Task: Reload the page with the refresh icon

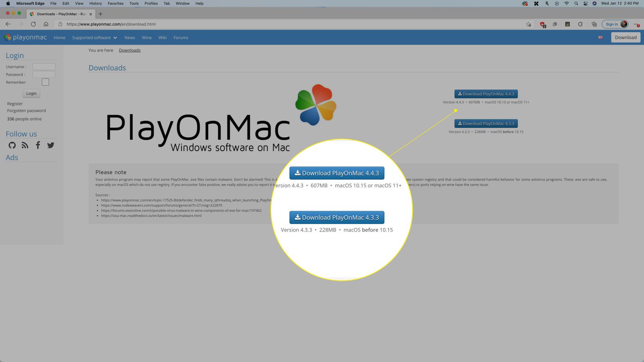Action: coord(33,24)
